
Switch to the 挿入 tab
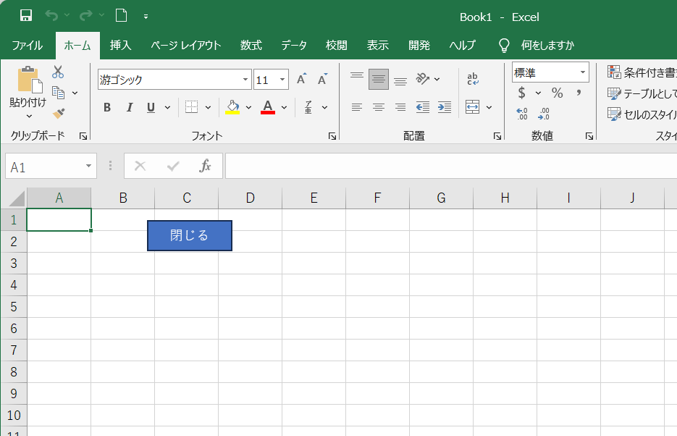pos(120,45)
